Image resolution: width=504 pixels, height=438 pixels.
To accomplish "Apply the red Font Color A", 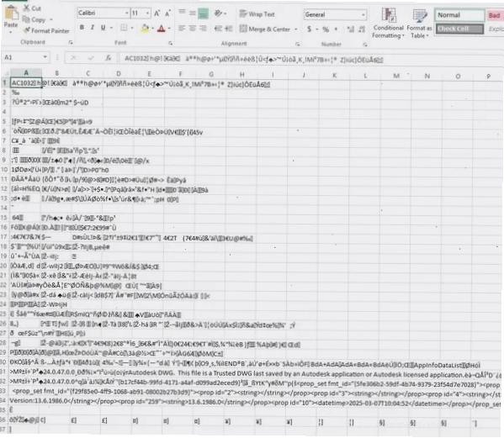I will coord(162,29).
